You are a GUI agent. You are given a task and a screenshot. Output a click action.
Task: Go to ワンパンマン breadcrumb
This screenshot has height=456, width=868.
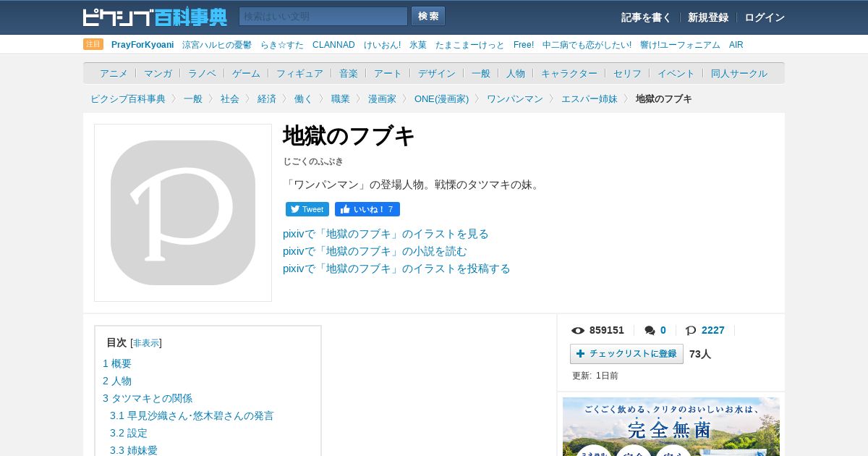(515, 98)
